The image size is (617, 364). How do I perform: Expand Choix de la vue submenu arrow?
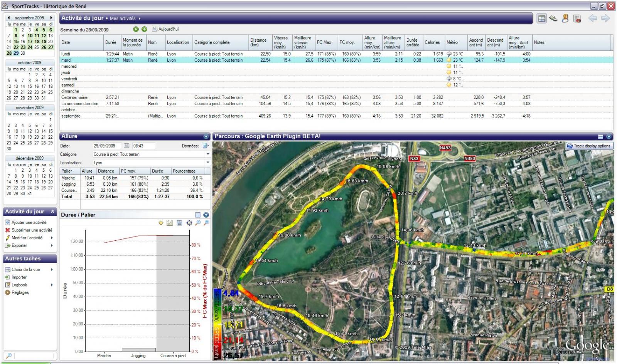52,269
